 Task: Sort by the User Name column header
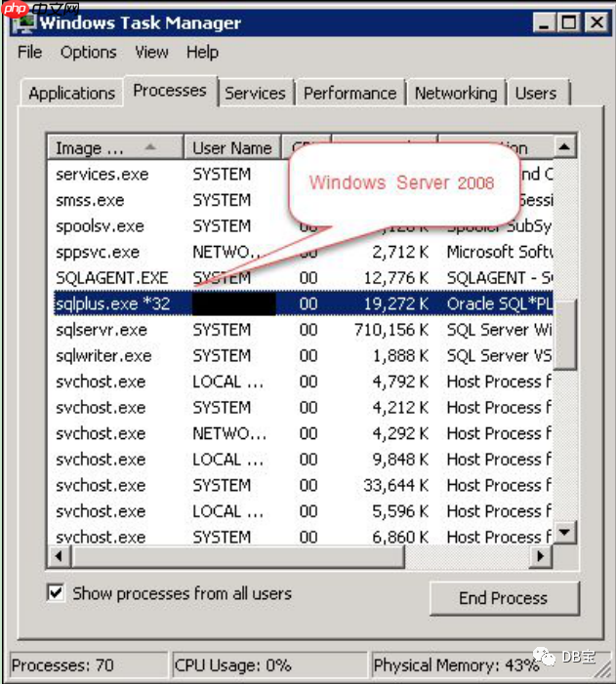231,147
